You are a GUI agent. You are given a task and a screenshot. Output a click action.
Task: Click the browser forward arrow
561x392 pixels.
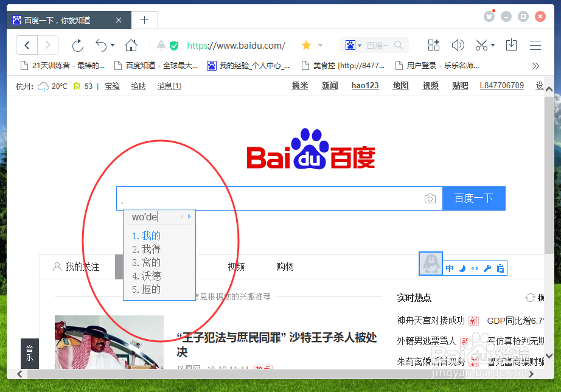pos(48,46)
